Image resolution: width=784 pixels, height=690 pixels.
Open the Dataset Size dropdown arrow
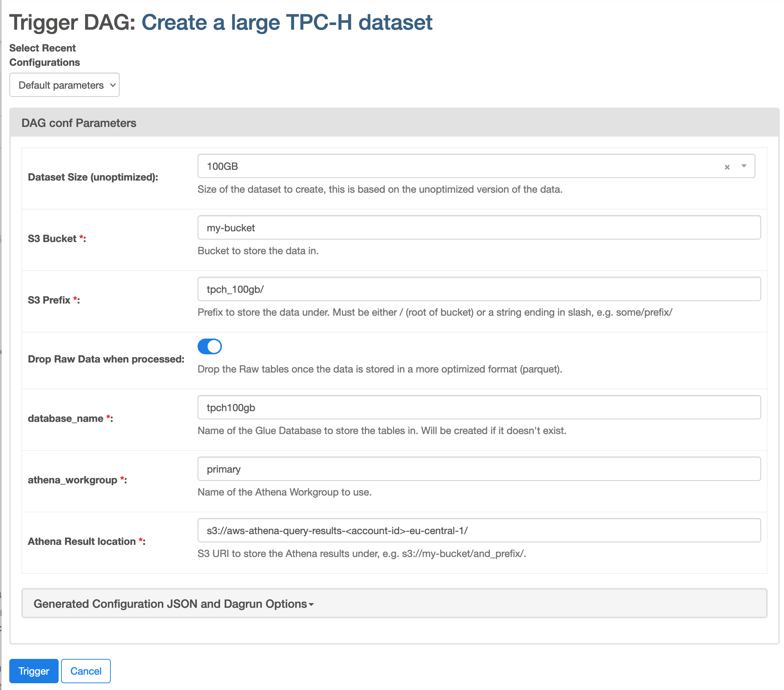(744, 166)
